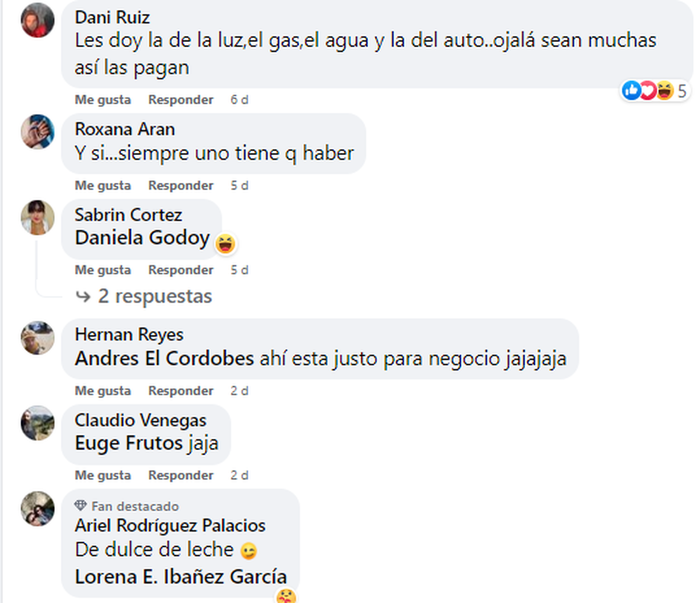Like Sabrin Cortez's comment
The height and width of the screenshot is (603, 700).
[x=103, y=270]
